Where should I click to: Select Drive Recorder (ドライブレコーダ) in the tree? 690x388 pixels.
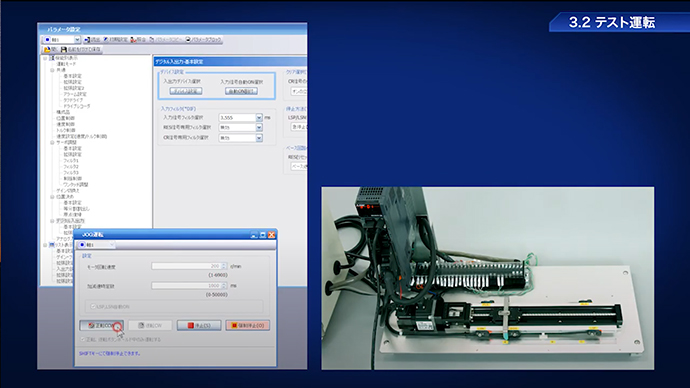pyautogui.click(x=77, y=106)
